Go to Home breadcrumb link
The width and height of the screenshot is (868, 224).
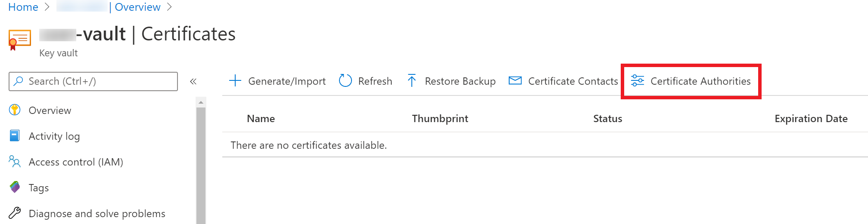pyautogui.click(x=23, y=7)
